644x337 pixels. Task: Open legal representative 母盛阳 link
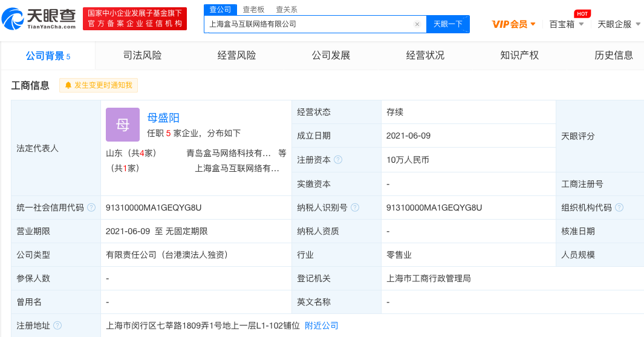[x=163, y=118]
